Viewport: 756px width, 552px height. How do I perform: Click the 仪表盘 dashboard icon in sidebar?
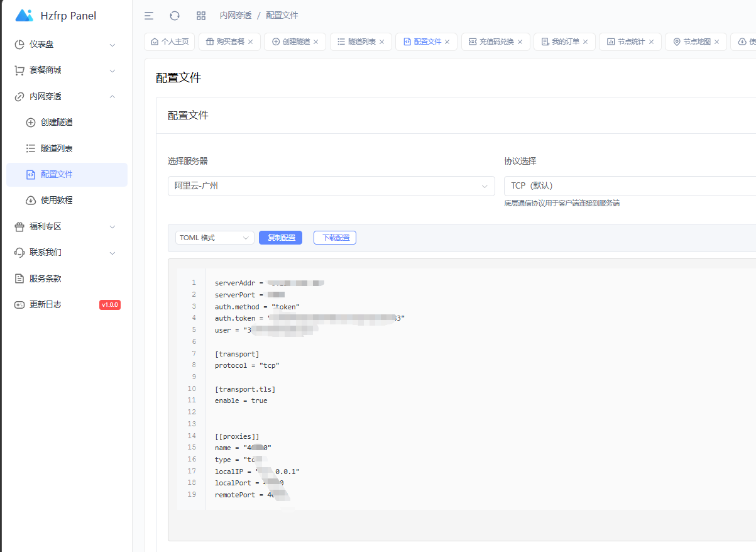[19, 45]
